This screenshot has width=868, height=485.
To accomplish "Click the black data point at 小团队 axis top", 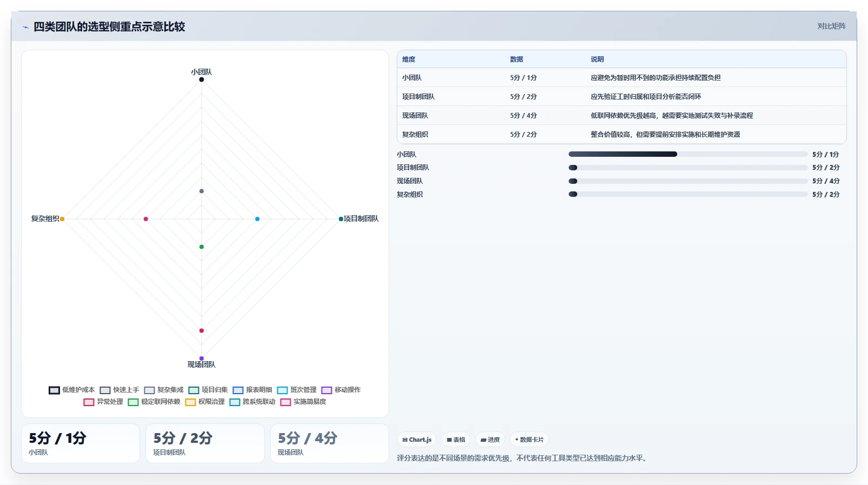I will (202, 79).
